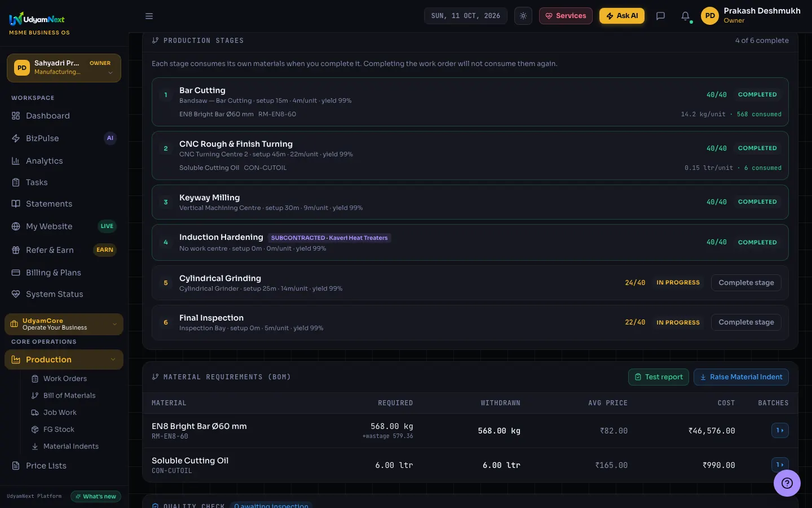Switch theme with the sun icon
812x508 pixels.
[523, 16]
